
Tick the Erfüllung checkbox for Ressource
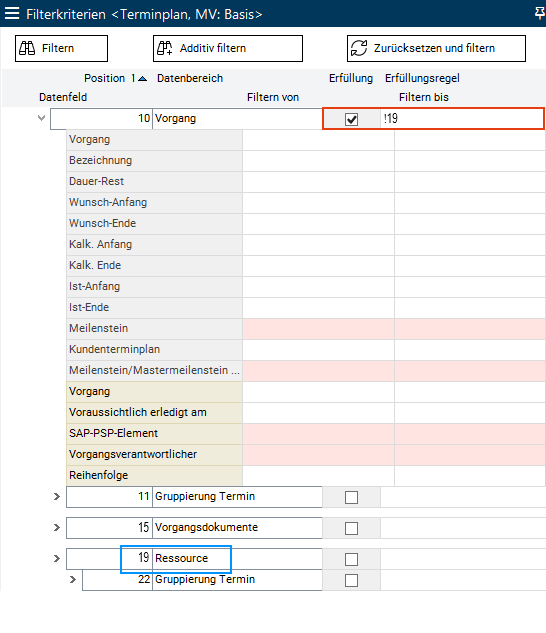pos(351,559)
